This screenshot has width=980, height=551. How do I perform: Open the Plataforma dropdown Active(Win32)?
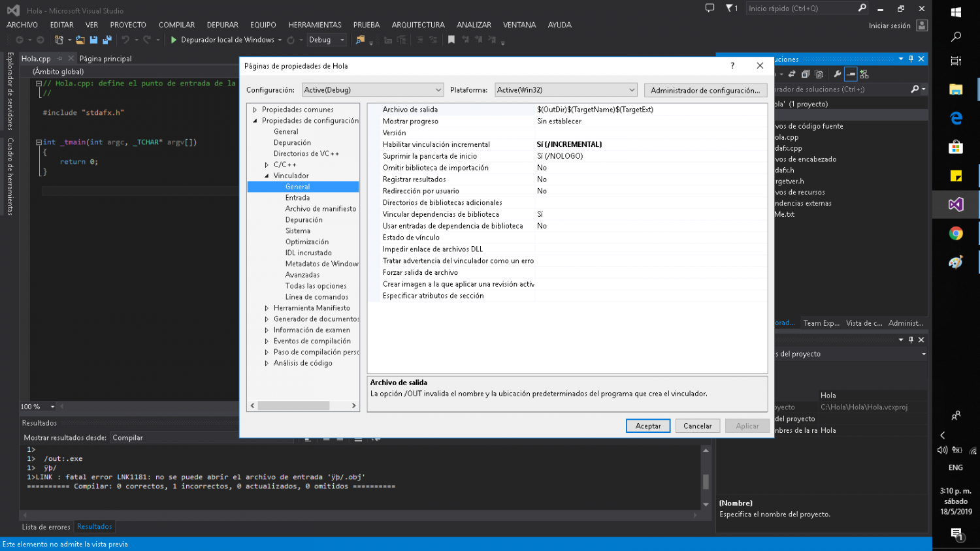coord(566,89)
